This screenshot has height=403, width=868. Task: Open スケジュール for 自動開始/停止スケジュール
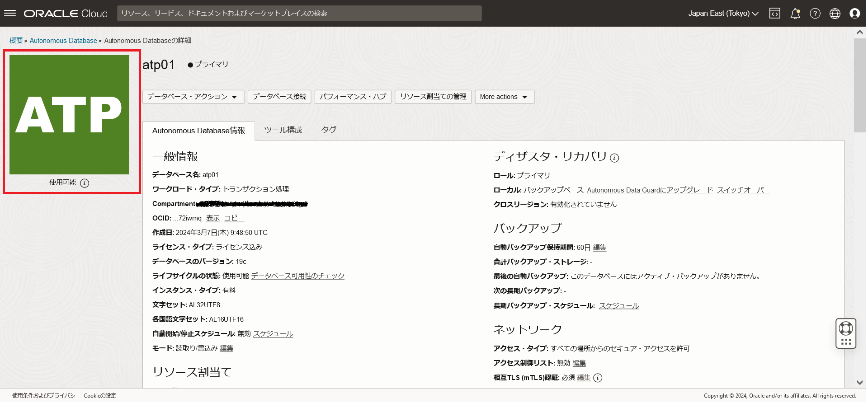[x=273, y=334]
